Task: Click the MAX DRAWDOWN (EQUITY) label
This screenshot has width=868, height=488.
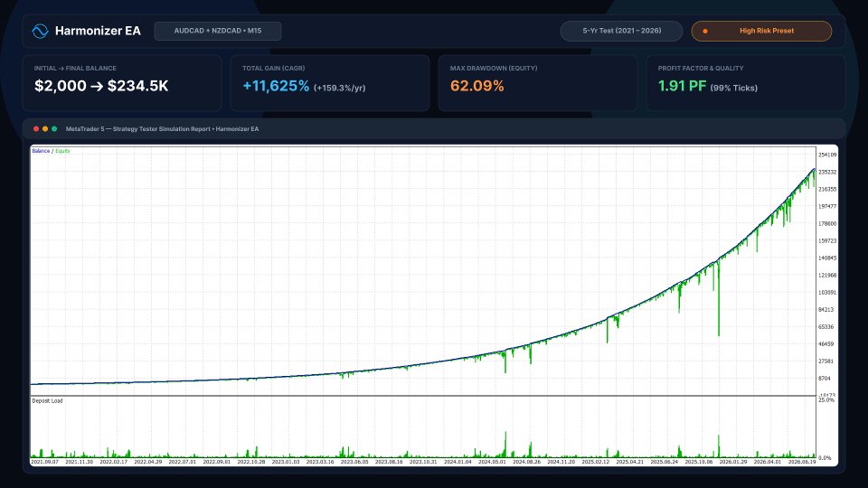Action: point(494,68)
